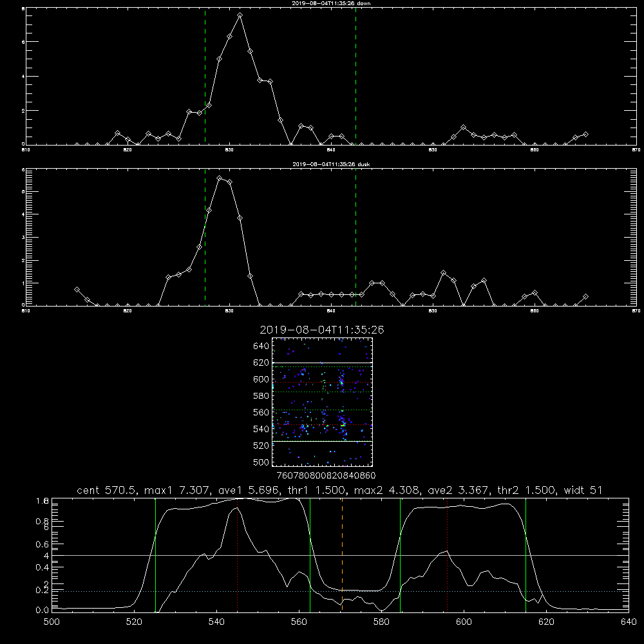The height and width of the screenshot is (644, 644).
Task: Click the red dotted line near 545 in the bottom plot
Action: click(238, 555)
